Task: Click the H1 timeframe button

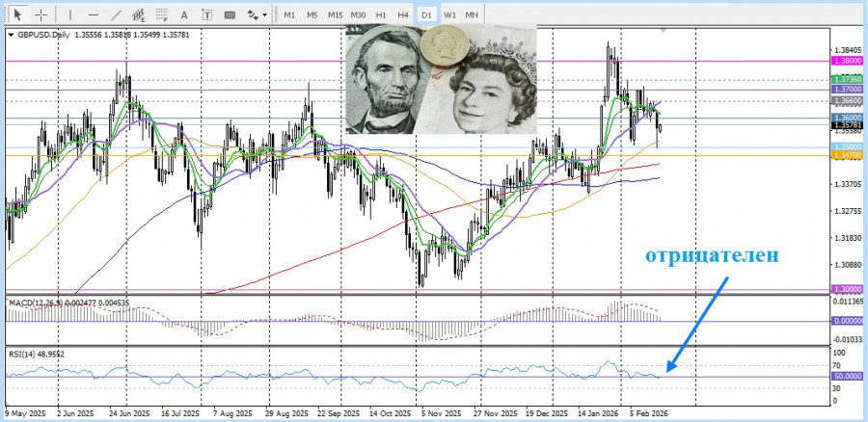Action: (381, 14)
